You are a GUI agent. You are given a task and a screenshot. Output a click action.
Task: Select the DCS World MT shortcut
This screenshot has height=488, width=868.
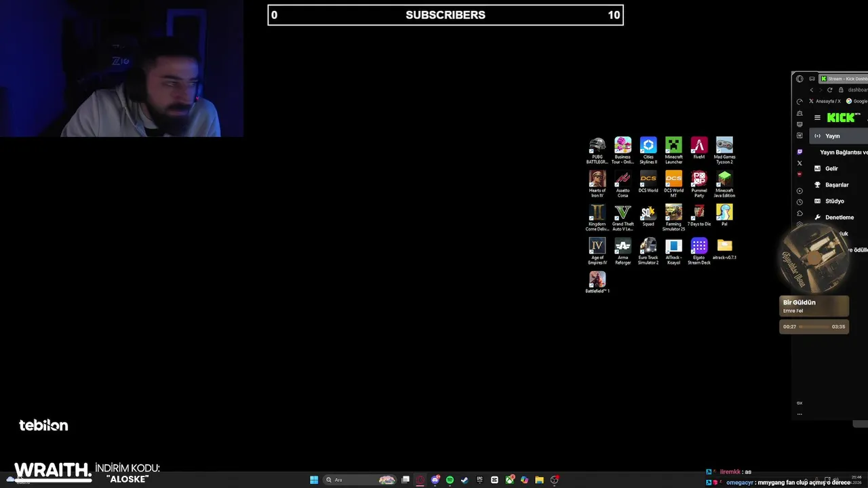(x=673, y=184)
